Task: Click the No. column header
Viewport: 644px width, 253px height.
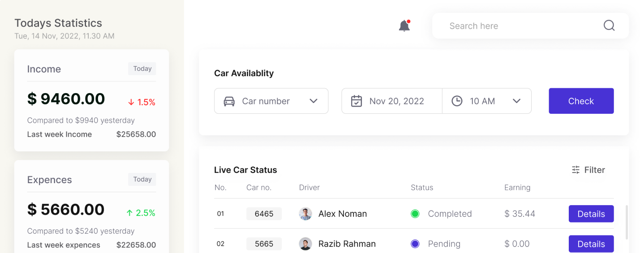Action: pyautogui.click(x=220, y=187)
